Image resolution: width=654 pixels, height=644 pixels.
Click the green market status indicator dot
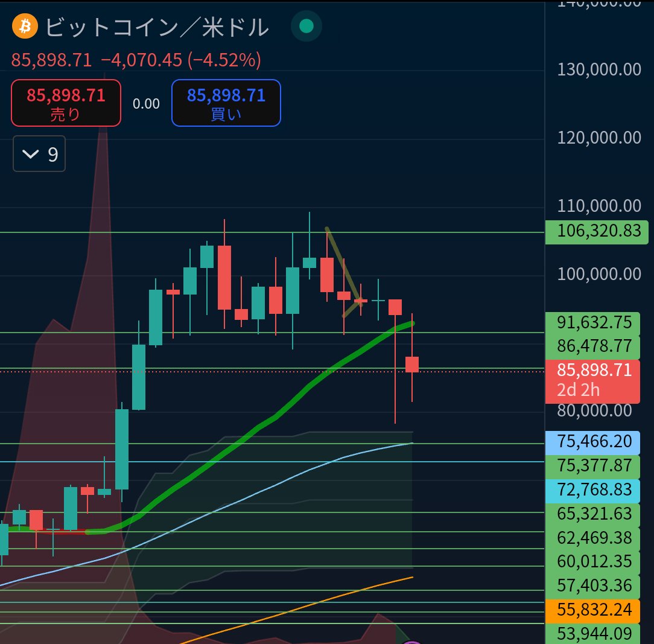pos(306,27)
